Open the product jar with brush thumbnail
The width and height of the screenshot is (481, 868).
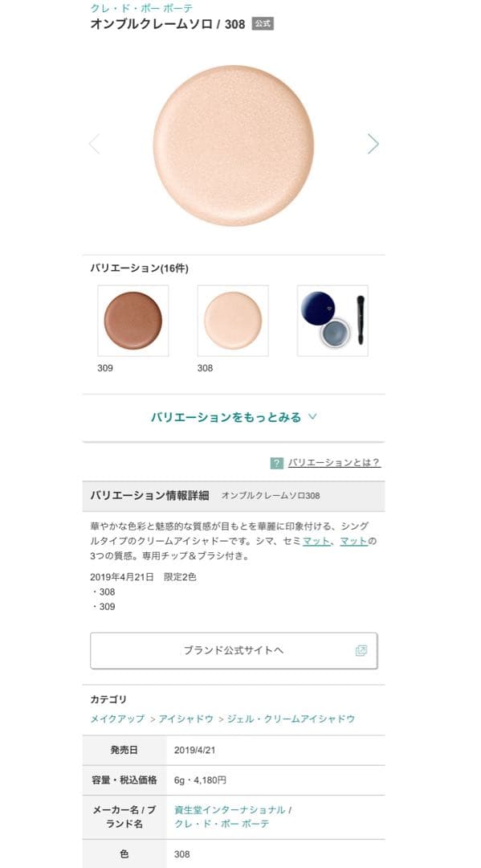coord(332,321)
